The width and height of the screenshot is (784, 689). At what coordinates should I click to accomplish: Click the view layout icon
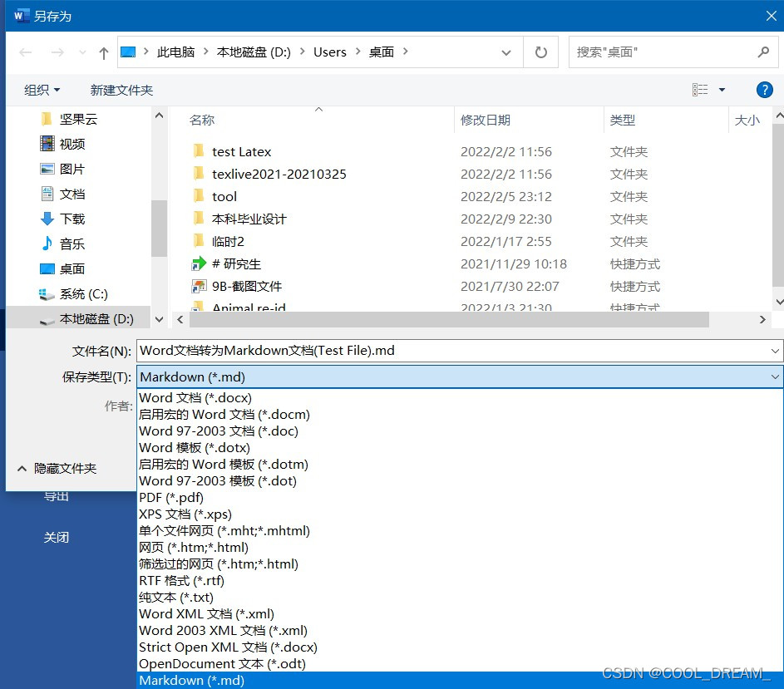[700, 90]
